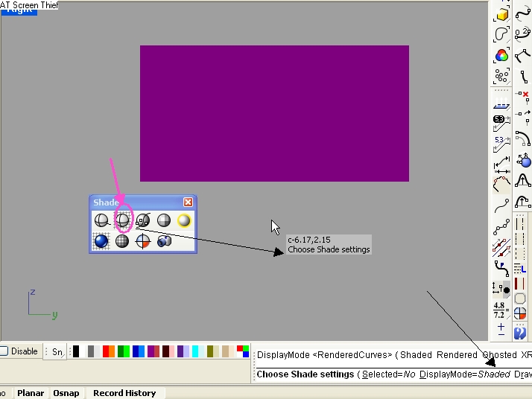Select Wireframe viewport sphere icon in Shade toolbar
The image size is (532, 399).
tap(101, 220)
